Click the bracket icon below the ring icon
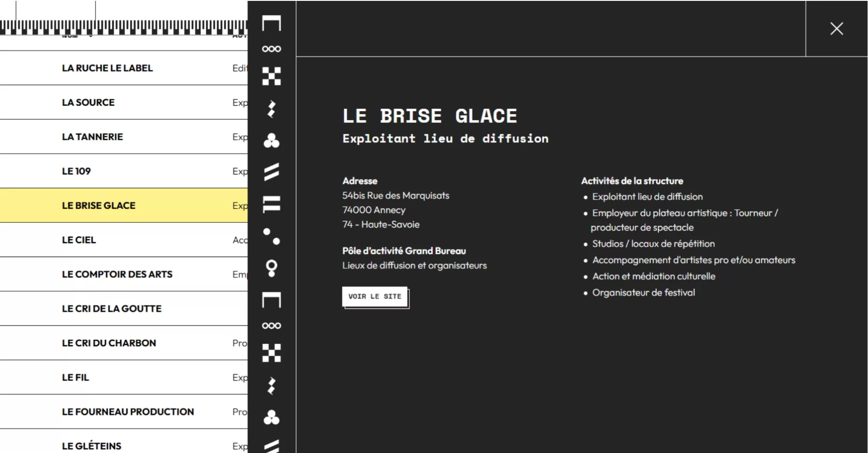 pos(271,300)
